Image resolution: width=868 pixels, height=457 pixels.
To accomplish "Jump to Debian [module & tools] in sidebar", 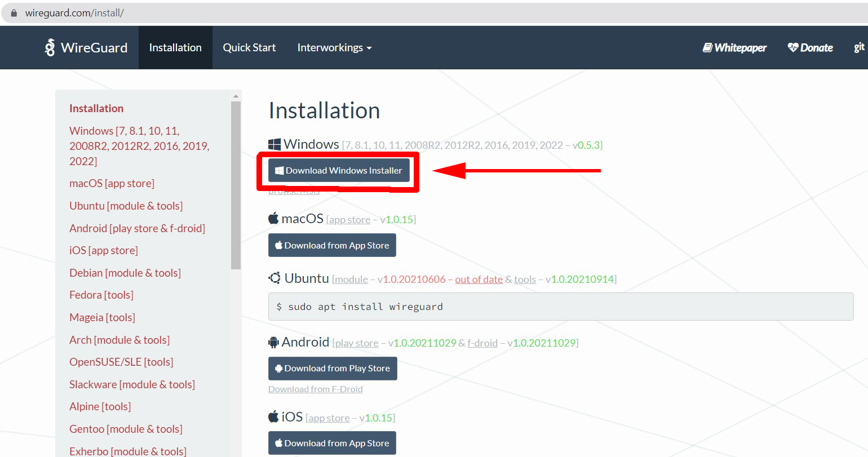I will coord(125,273).
